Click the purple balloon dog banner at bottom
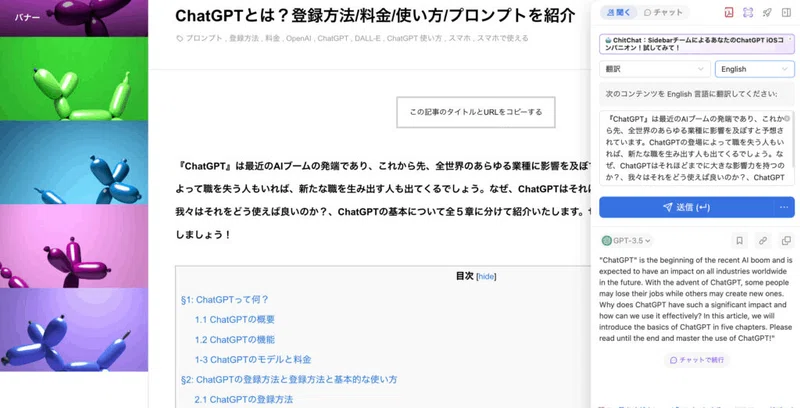Screen dimensions: 800x408 [74, 330]
